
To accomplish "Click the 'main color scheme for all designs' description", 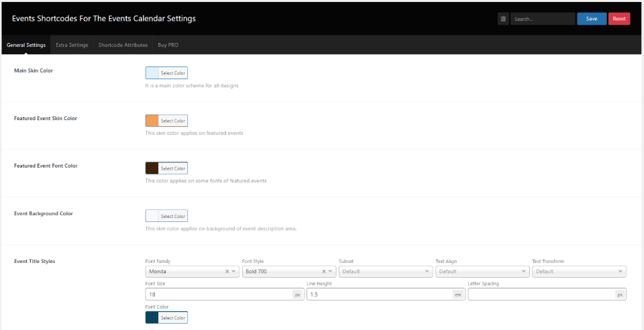I will (192, 86).
